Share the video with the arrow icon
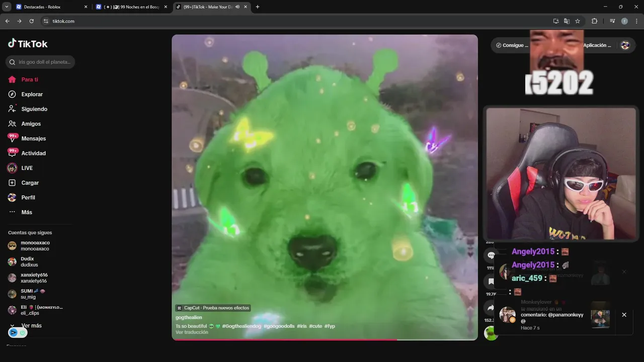Viewport: 644px width, 362px height. pos(491,308)
